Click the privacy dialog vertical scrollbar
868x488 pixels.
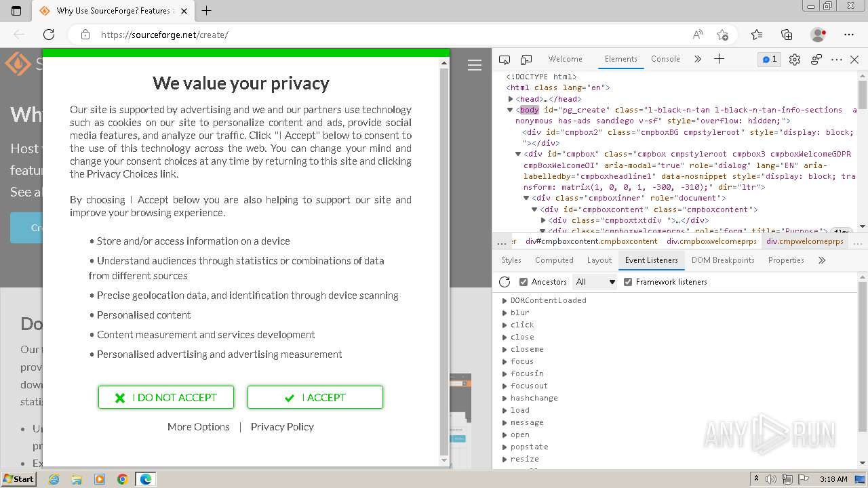click(445, 262)
